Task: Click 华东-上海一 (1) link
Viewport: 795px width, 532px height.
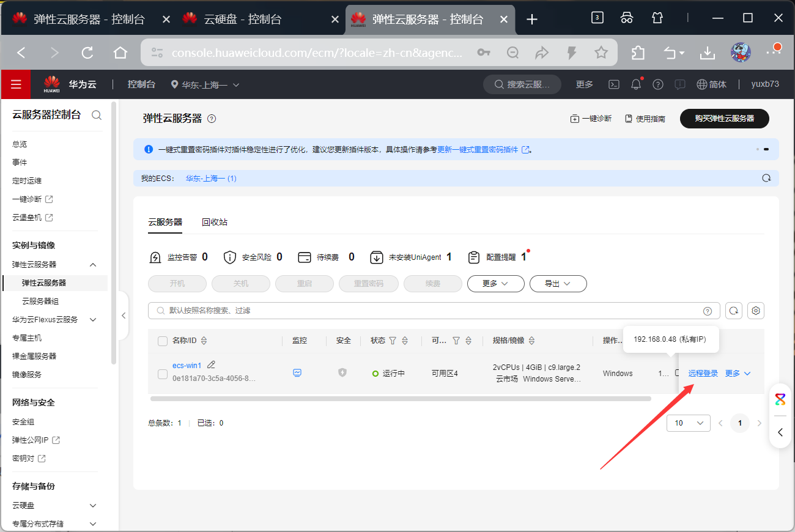Action: tap(211, 179)
